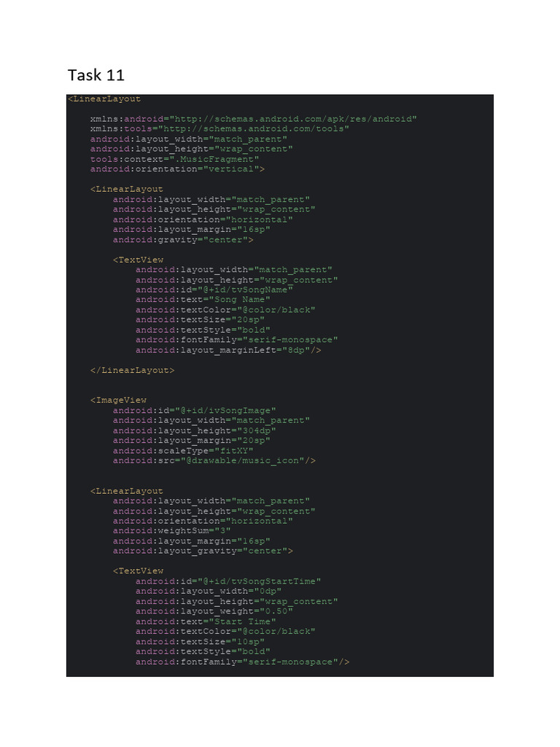The height and width of the screenshot is (747, 560).
Task: Click the xmlns:android schema URL
Action: 293,119
